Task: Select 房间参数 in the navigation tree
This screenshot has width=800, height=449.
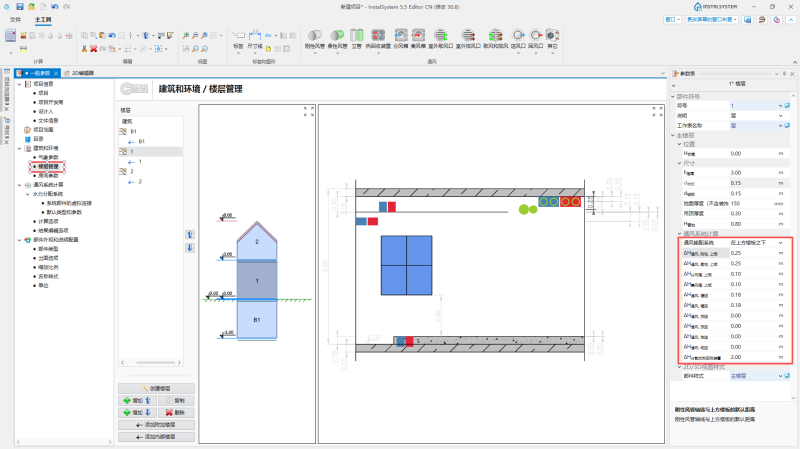Action: click(x=48, y=176)
